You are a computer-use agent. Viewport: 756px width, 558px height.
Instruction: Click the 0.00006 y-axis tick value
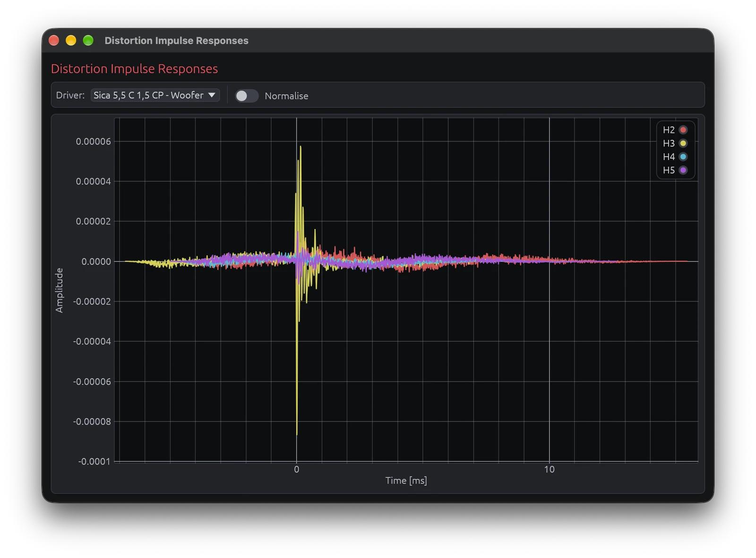coord(93,142)
